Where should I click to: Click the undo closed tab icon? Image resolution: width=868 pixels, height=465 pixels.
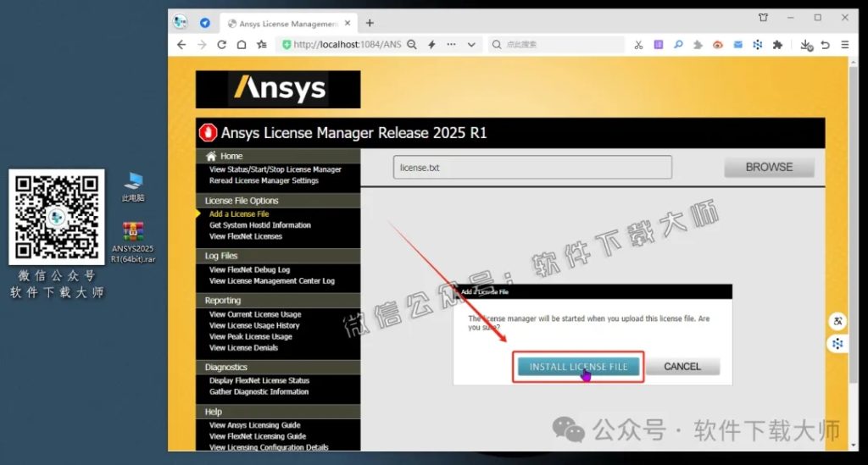825,45
